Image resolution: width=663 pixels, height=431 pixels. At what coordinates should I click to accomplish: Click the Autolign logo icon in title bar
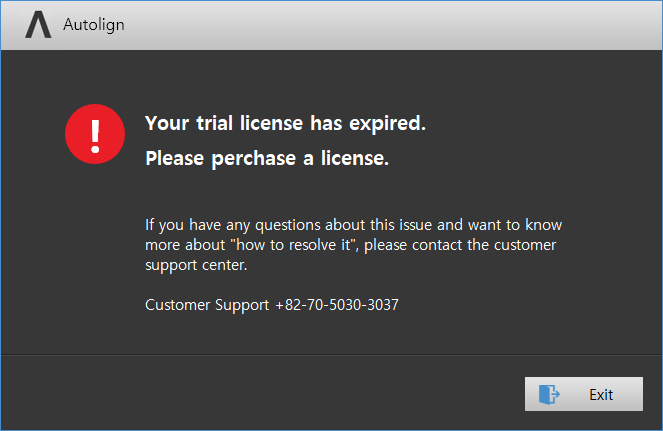click(38, 25)
